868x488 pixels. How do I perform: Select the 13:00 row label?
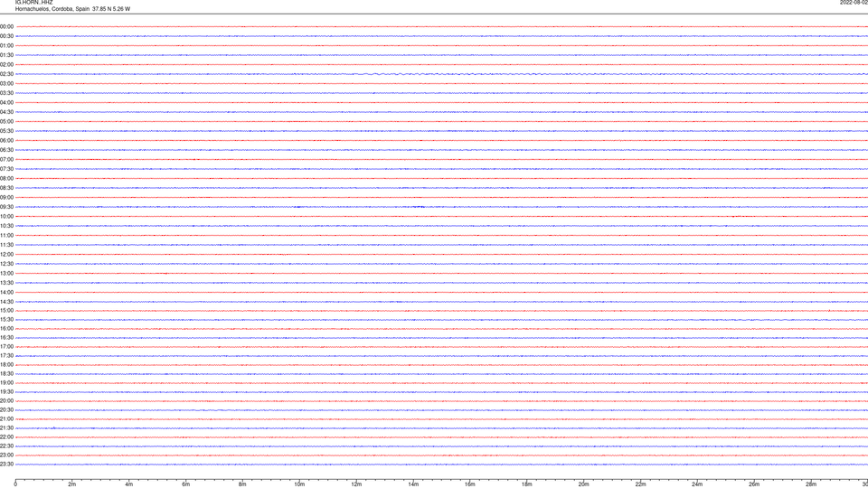tap(6, 273)
